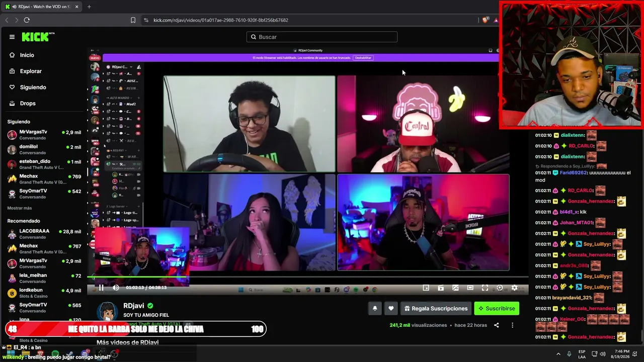Open the Drops page
Screen dimensions: 644x362
click(x=28, y=103)
